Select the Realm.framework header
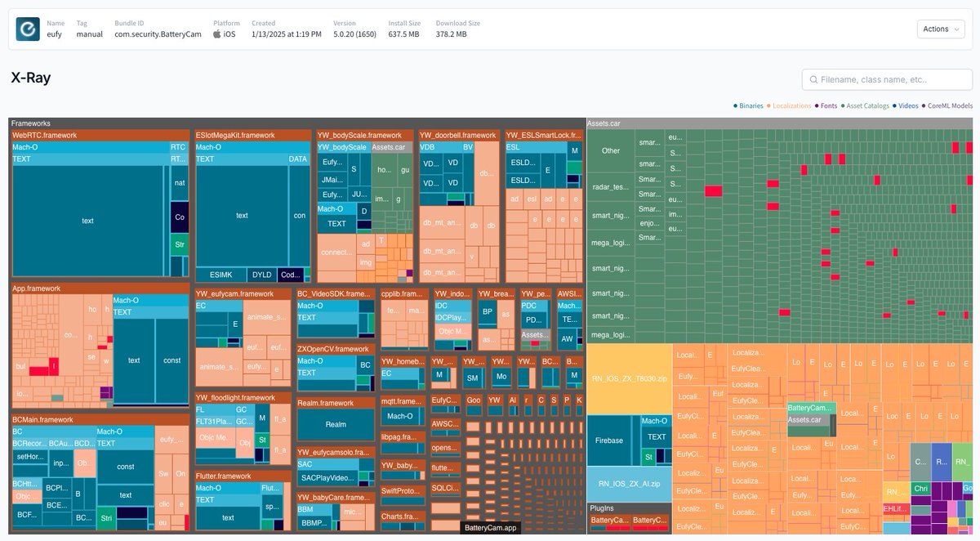980x541 pixels. (335, 403)
